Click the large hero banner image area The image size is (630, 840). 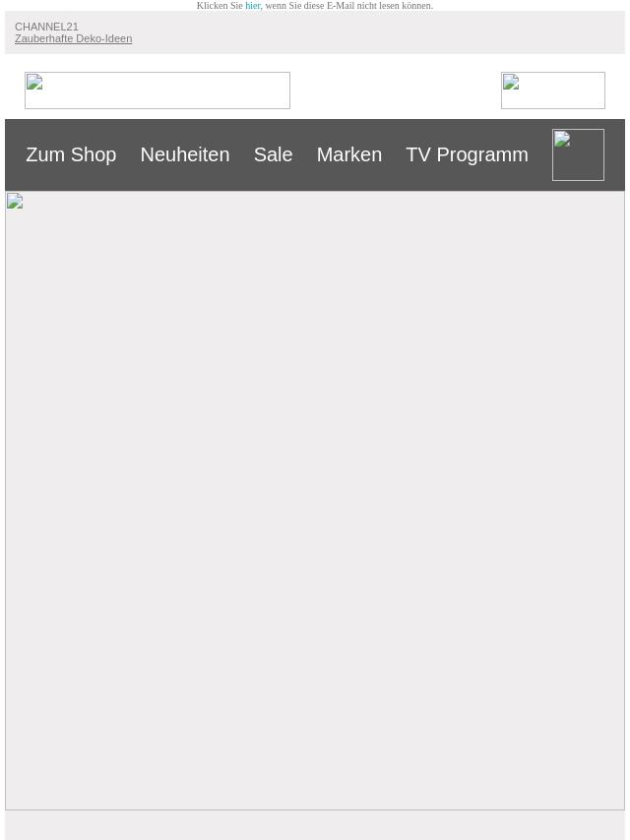click(315, 501)
